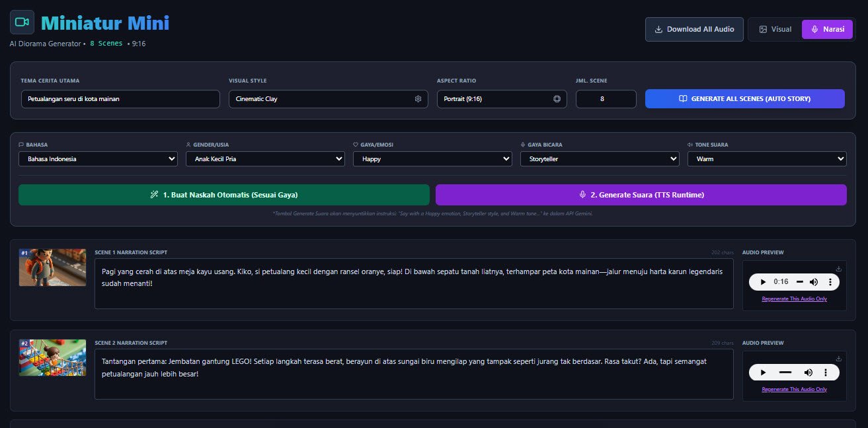Screen dimensions: 868x428
Task: Download Scene 2 audio via the small download icon
Action: tap(838, 359)
